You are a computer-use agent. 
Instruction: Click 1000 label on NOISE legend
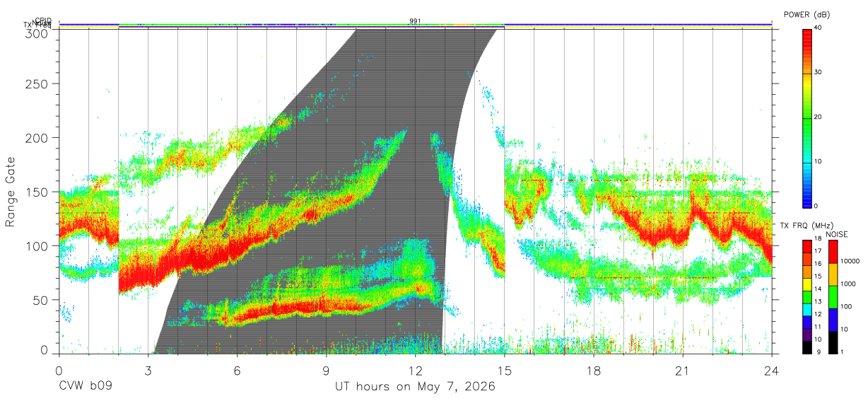848,284
